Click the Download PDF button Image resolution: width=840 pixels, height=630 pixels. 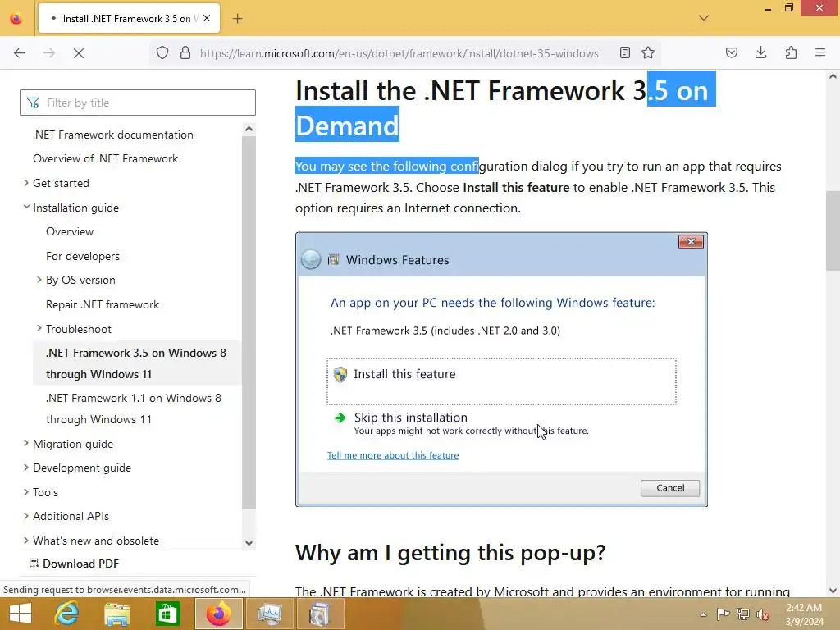[x=74, y=564]
